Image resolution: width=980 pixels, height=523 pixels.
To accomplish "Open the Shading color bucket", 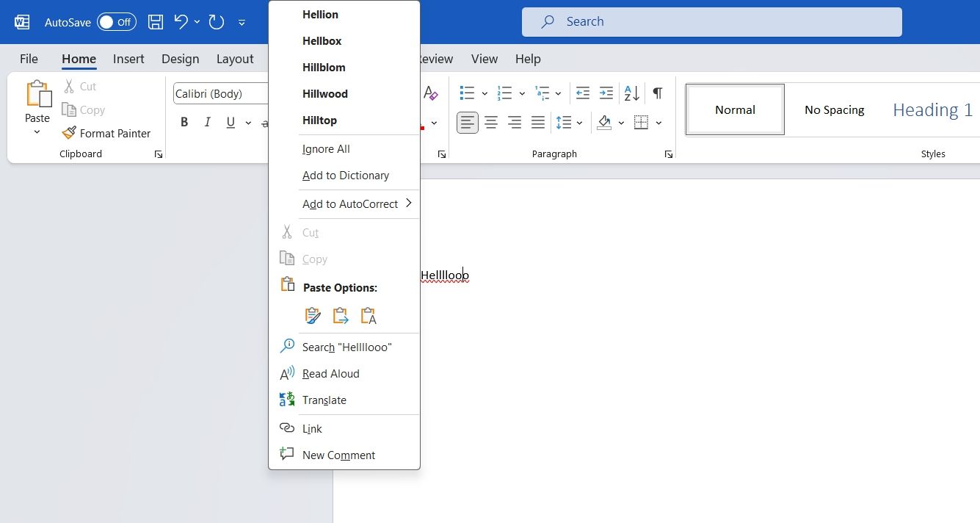I will [x=604, y=123].
